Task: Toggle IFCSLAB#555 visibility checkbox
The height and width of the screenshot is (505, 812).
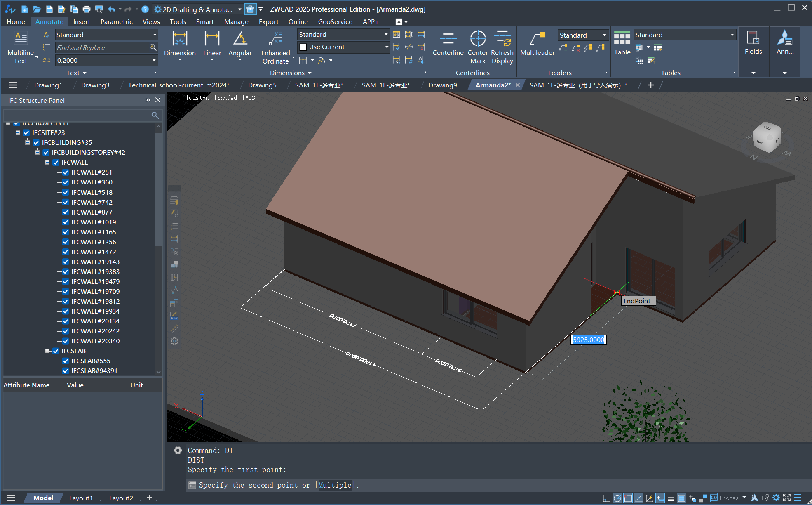Action: [x=66, y=361]
